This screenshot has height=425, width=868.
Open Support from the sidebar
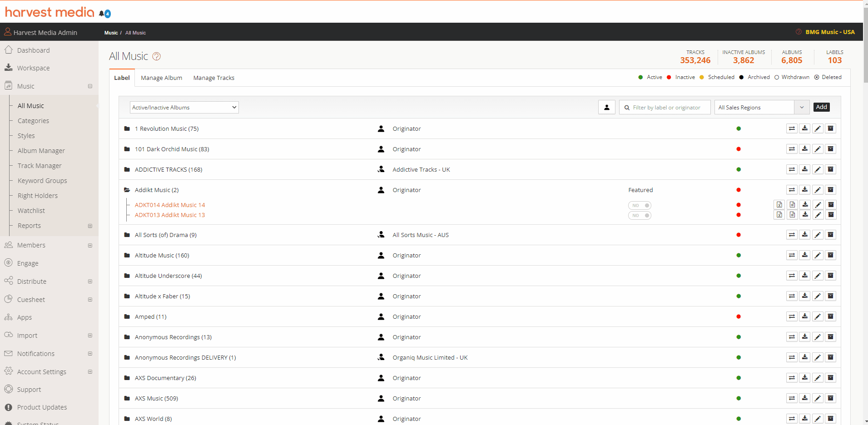(29, 390)
